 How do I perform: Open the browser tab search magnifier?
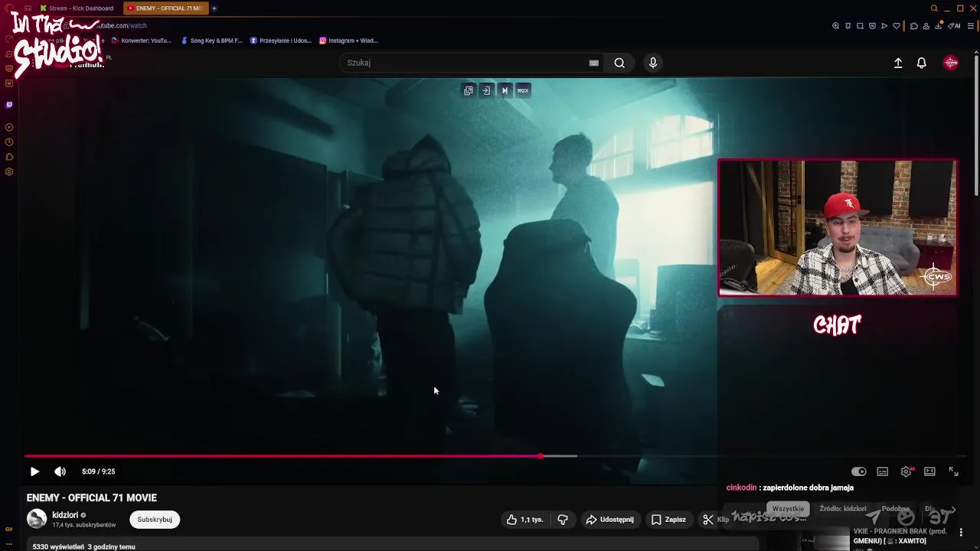tap(934, 8)
